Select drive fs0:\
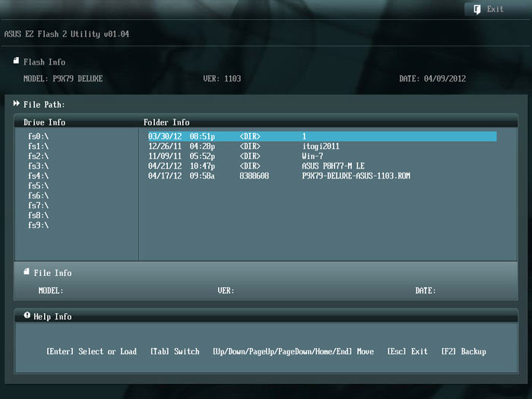532x399 pixels. click(x=38, y=136)
